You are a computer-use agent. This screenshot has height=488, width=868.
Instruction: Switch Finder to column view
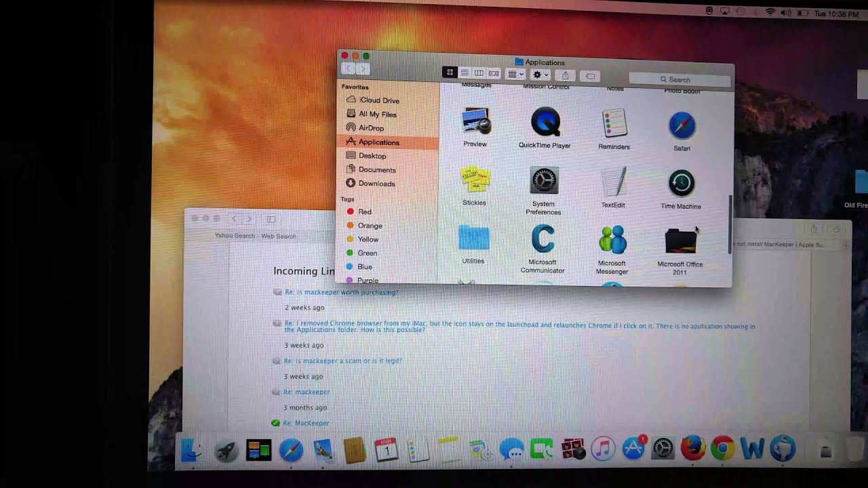tap(479, 73)
